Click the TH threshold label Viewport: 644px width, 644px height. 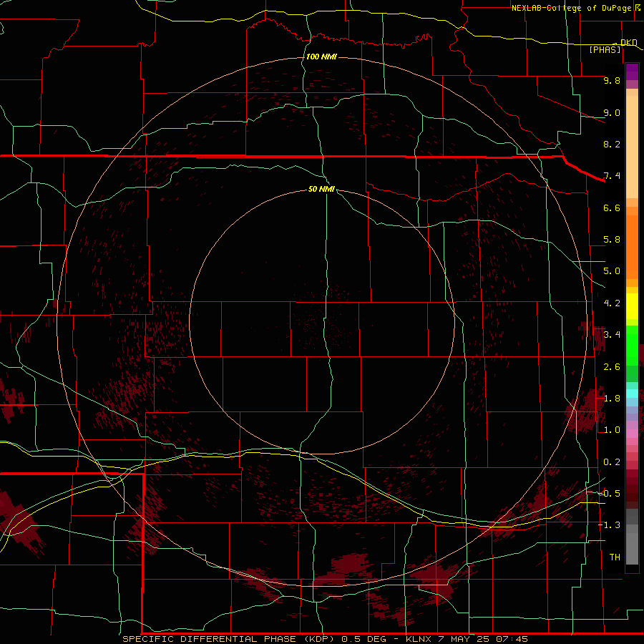615,557
